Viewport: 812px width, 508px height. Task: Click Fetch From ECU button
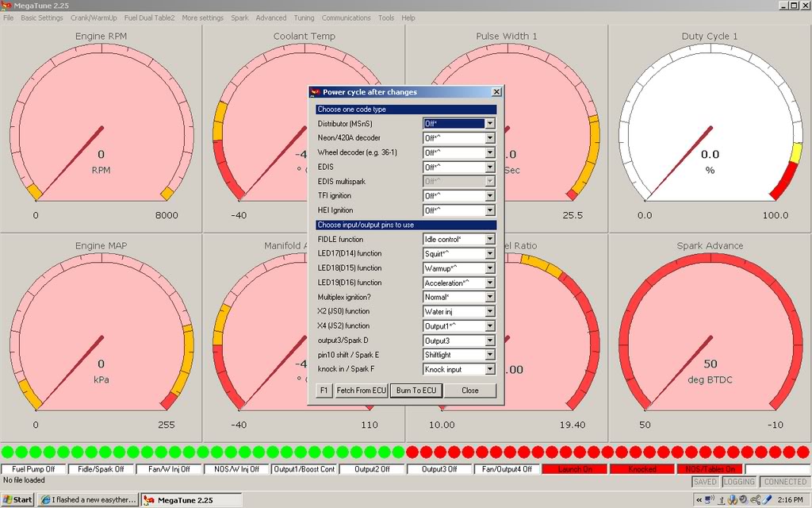click(x=362, y=391)
